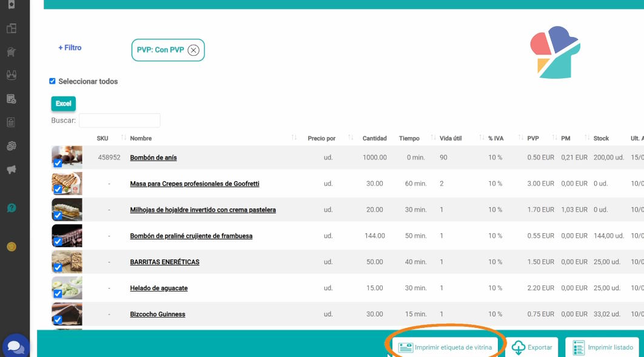Click the 0.50 EUR PVP cell
Screen dimensions: 644x357
click(x=540, y=158)
